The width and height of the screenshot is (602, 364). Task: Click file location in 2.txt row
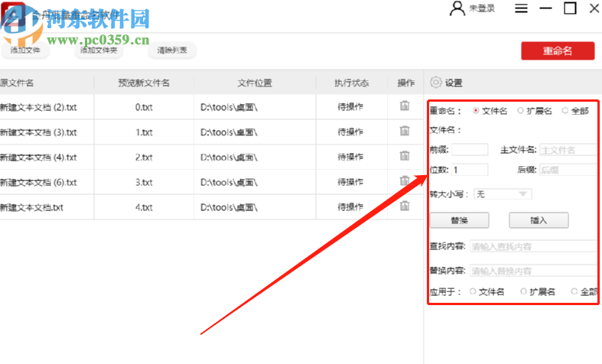229,157
